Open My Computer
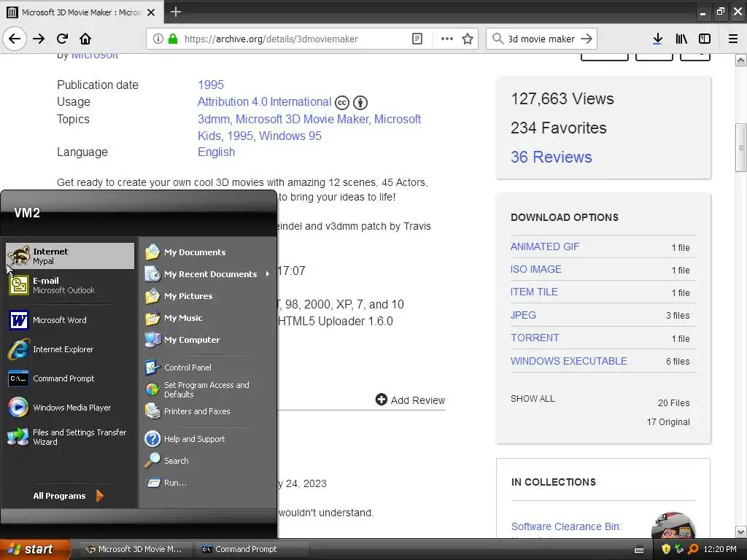The width and height of the screenshot is (747, 560). pos(208,340)
